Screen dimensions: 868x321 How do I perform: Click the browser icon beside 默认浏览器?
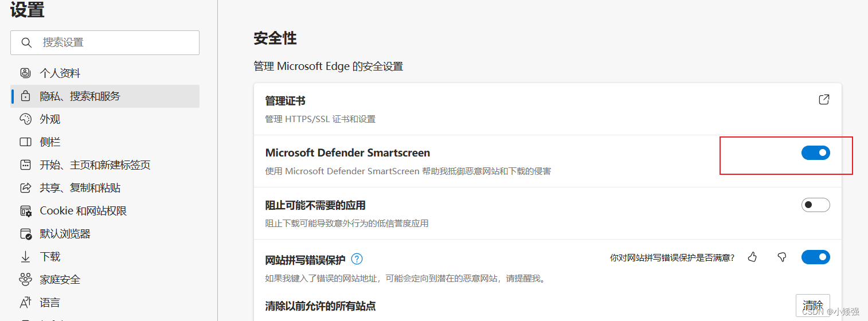pos(26,234)
